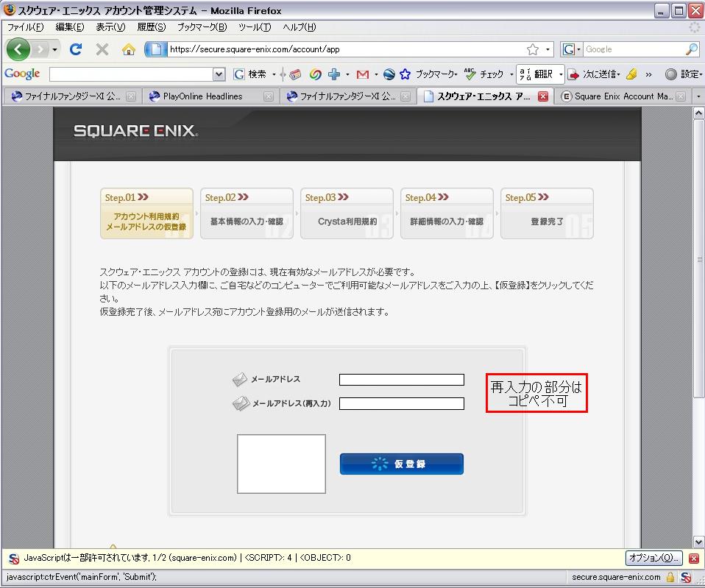Open the ファイル(F) menu
705x588 pixels.
(25, 27)
